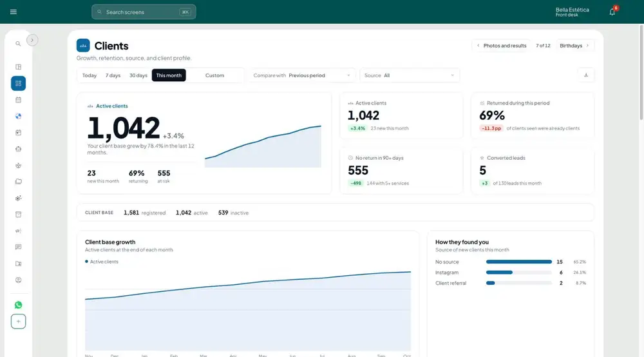
Task: Select the 7 days period tab
Action: pyautogui.click(x=113, y=75)
